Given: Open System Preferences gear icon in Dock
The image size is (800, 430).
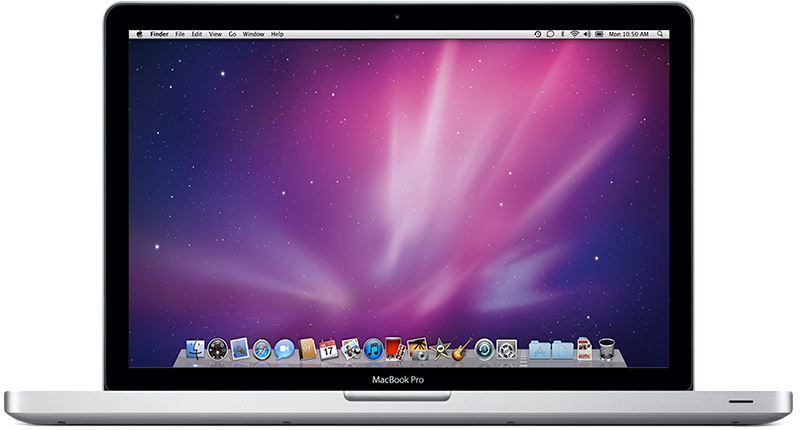Looking at the screenshot, I should pos(506,350).
